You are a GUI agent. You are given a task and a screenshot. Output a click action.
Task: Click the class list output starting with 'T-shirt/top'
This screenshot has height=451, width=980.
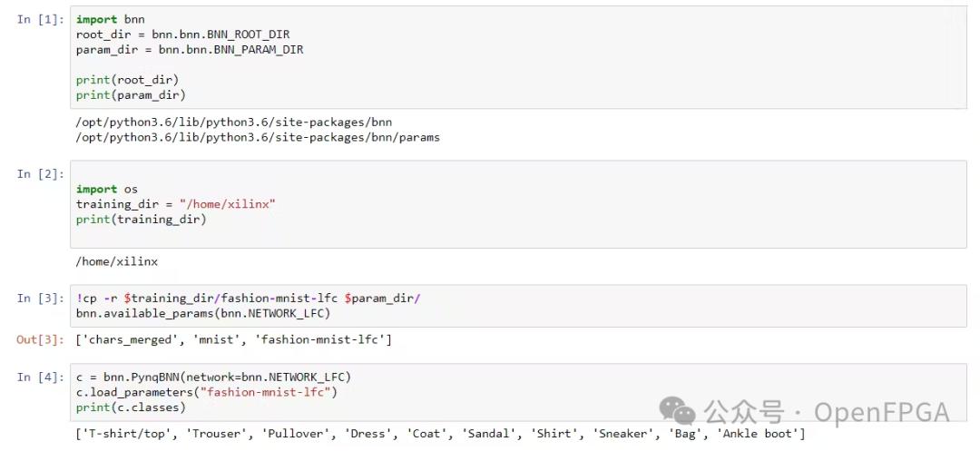[x=440, y=434]
